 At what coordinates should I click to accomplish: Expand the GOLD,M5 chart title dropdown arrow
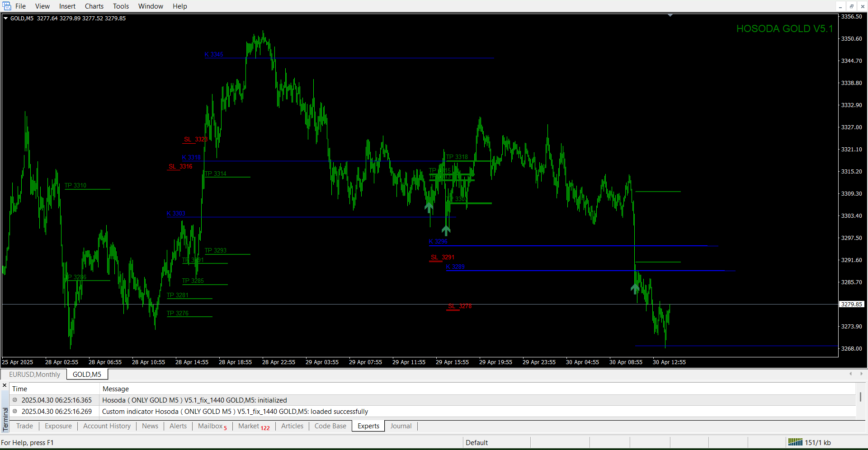(6, 19)
